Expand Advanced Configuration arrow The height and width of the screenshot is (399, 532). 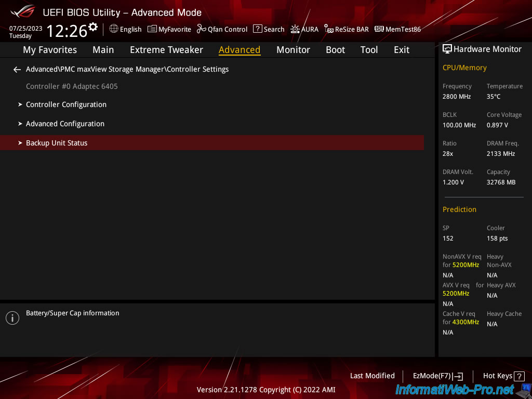[20, 124]
